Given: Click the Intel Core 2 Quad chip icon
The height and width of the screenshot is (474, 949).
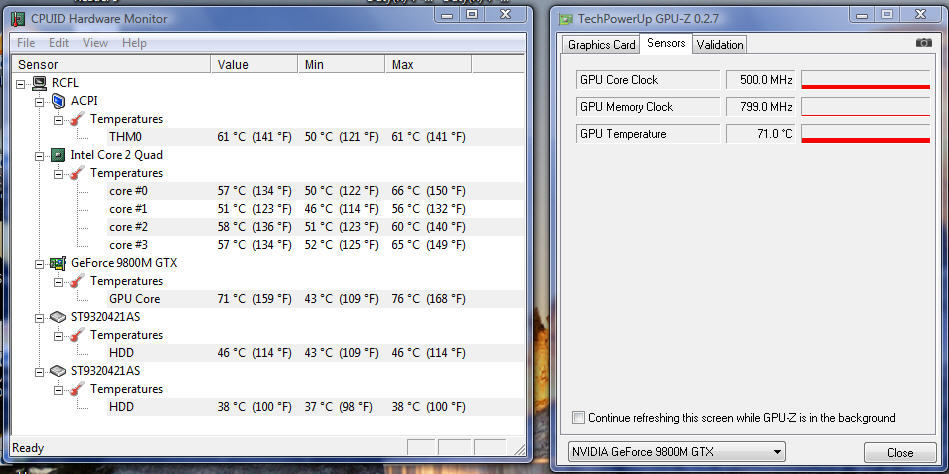Looking at the screenshot, I should pos(58,155).
